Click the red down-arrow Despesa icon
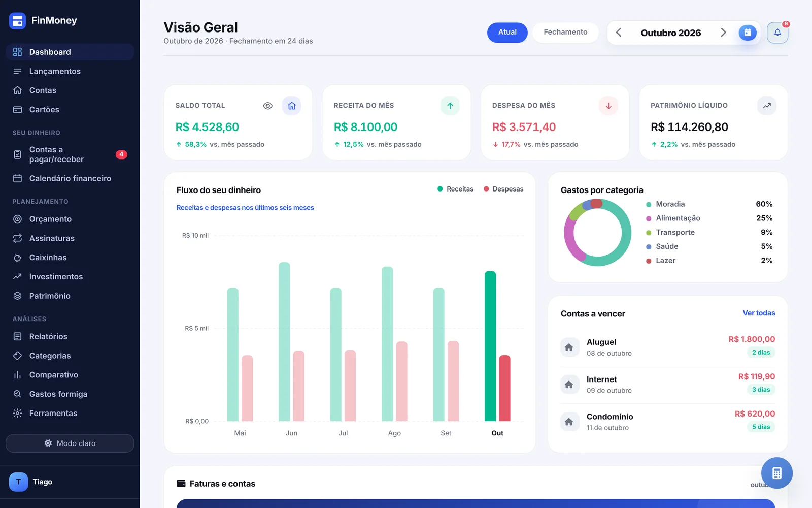Viewport: 812px width, 508px height. [x=608, y=106]
